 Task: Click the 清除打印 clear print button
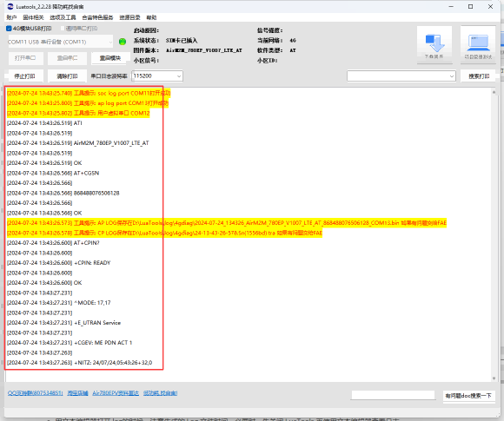click(x=67, y=76)
